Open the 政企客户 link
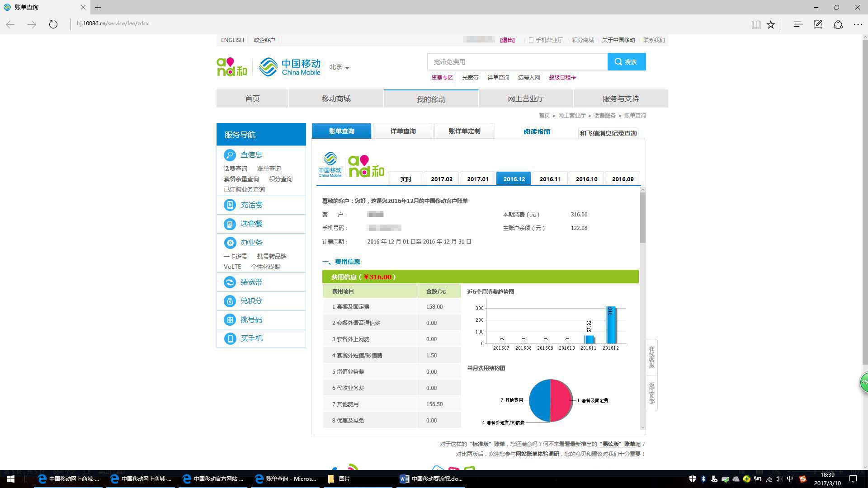Image resolution: width=868 pixels, height=488 pixels. tap(264, 40)
